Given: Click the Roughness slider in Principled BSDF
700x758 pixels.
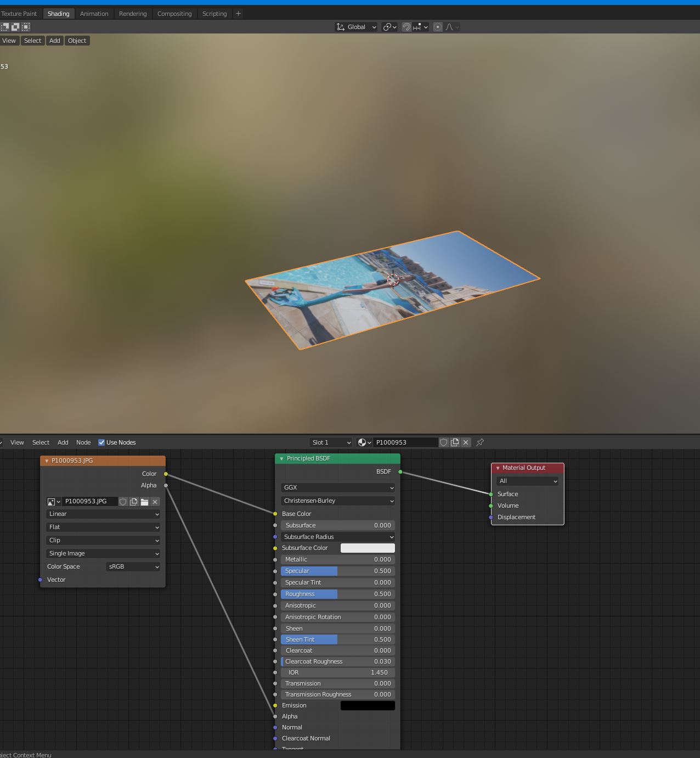Looking at the screenshot, I should click(x=337, y=594).
